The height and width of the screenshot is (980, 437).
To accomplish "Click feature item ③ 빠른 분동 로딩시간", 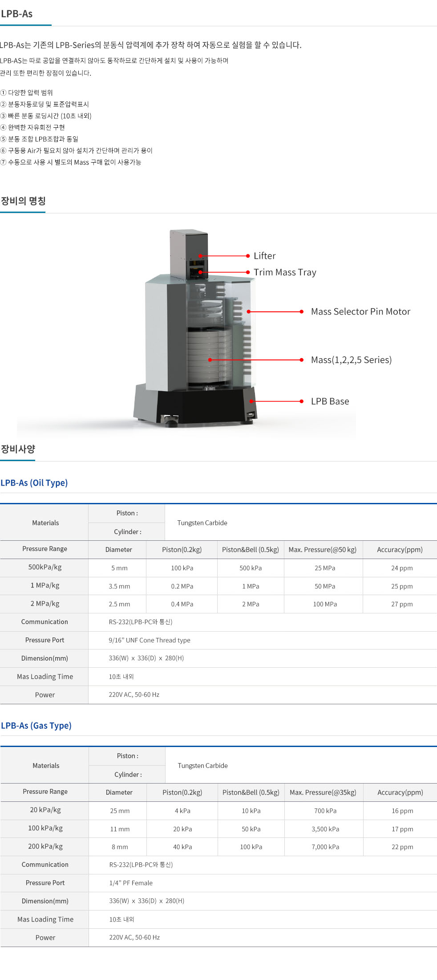I will (x=46, y=116).
